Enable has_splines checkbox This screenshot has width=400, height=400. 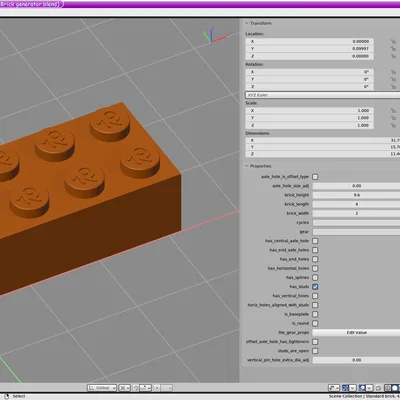click(x=315, y=277)
